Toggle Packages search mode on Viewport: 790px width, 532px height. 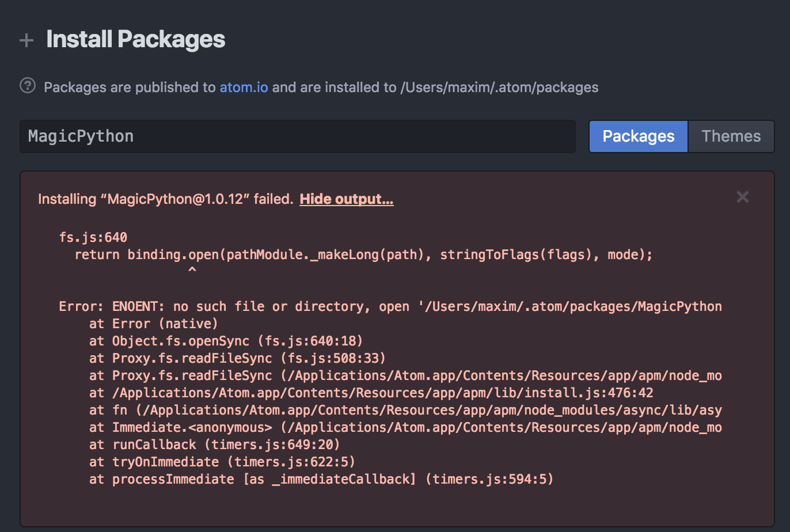pos(638,136)
